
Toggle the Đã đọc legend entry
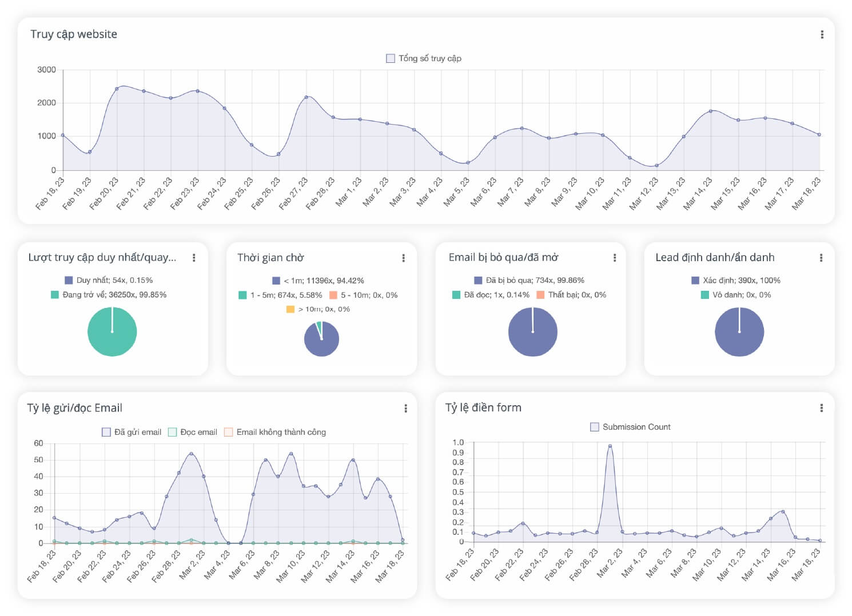[491, 295]
